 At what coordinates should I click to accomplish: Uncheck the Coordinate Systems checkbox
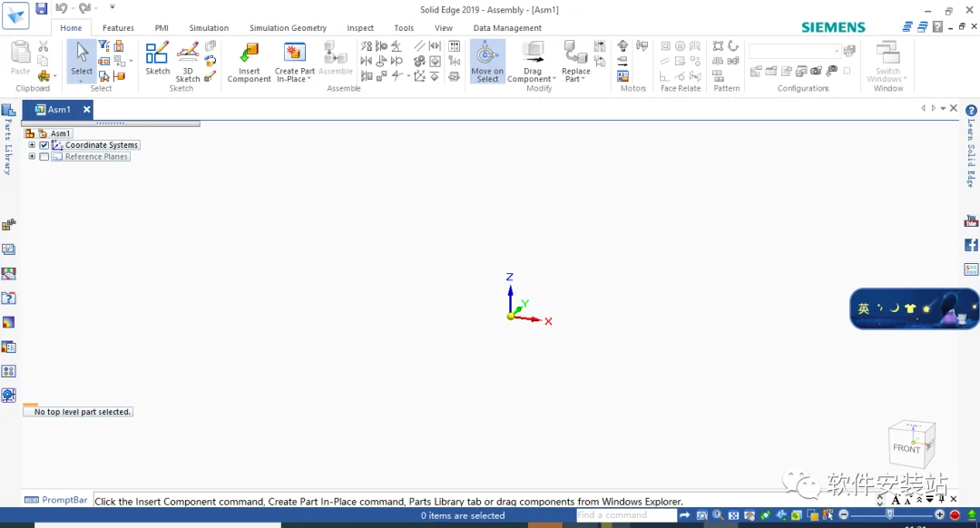[x=44, y=145]
